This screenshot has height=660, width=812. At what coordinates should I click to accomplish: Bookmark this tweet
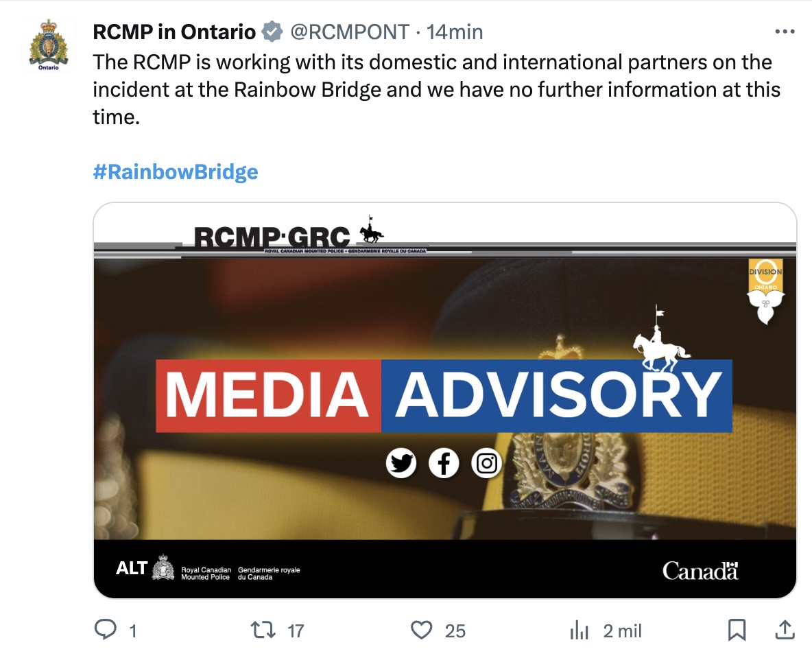(737, 630)
